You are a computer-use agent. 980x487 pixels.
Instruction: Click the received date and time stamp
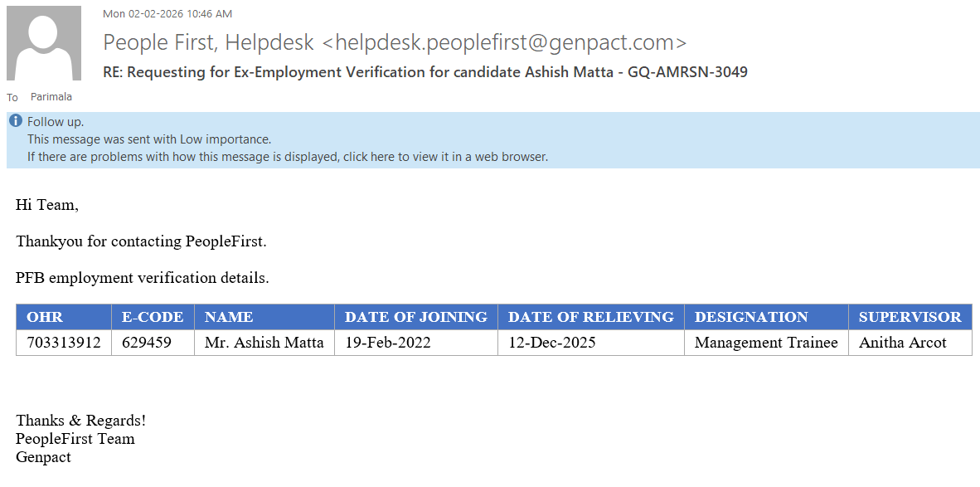coord(167,14)
